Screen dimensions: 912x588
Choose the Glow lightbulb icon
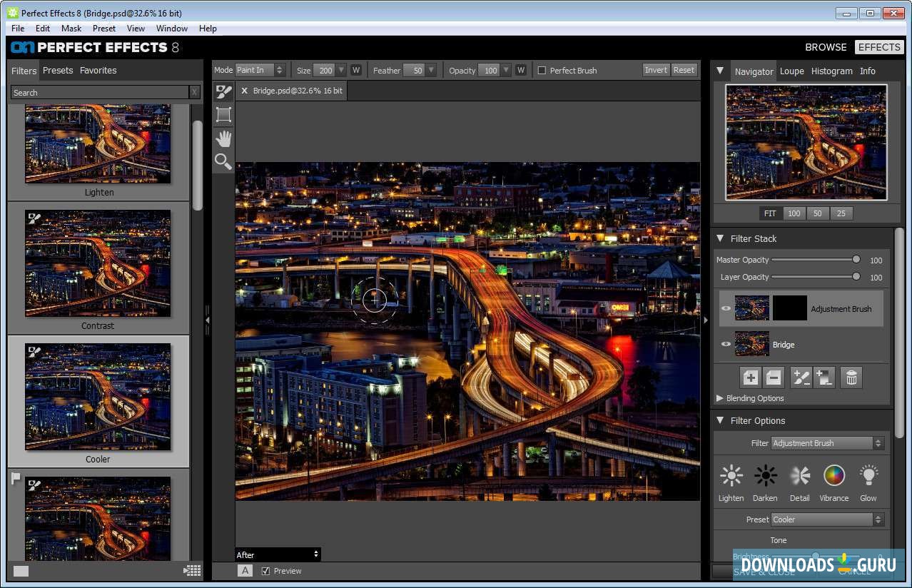tap(868, 476)
